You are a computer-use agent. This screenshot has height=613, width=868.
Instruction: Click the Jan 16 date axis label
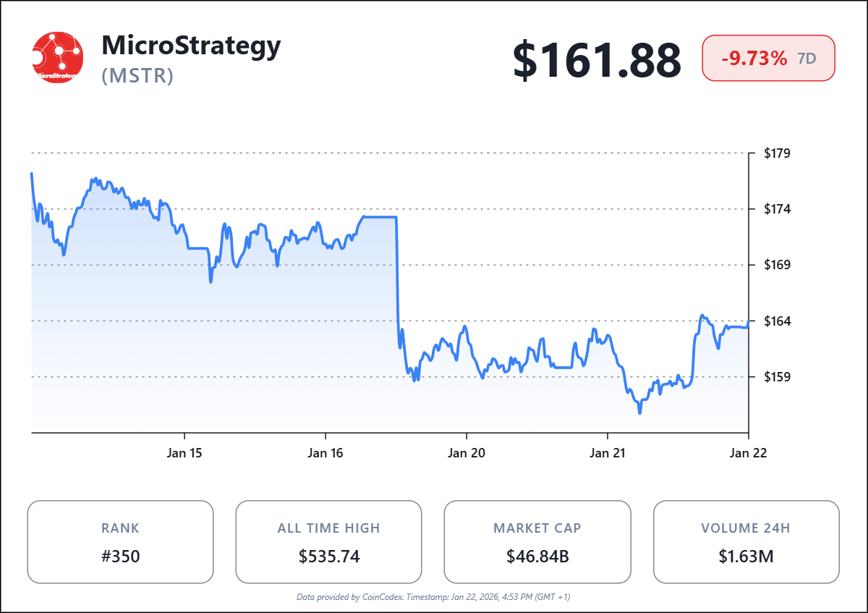coord(325,453)
